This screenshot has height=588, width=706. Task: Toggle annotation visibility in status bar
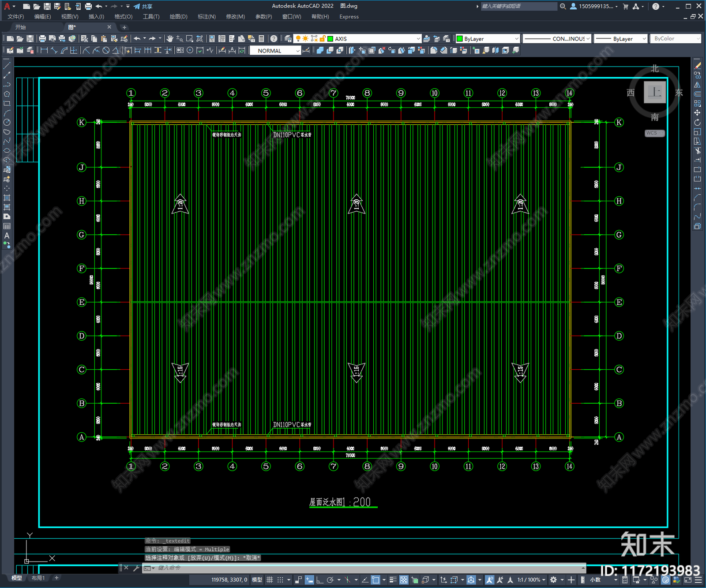point(489,580)
